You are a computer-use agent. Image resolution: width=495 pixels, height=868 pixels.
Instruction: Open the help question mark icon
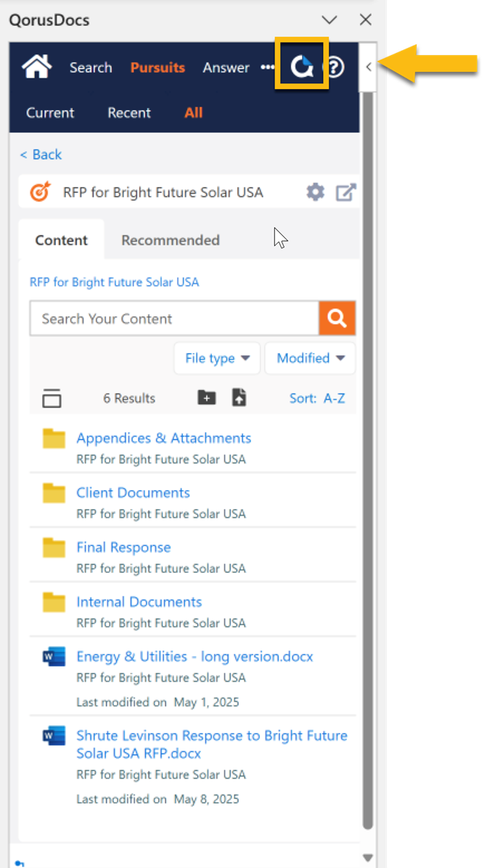point(333,67)
